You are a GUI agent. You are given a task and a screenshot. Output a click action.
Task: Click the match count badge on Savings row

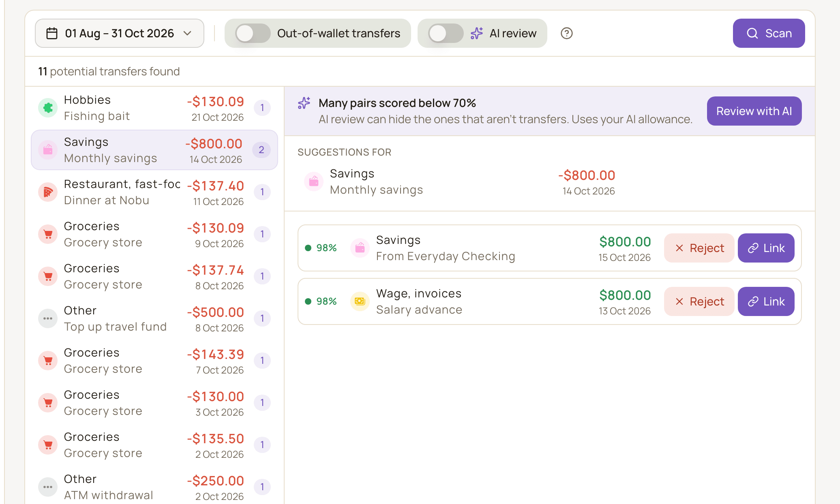pos(261,150)
